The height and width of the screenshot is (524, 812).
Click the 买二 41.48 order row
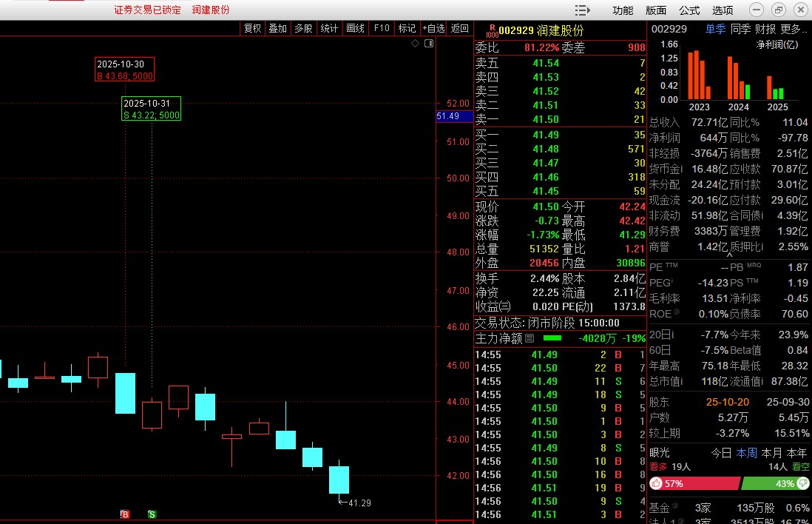click(x=561, y=149)
